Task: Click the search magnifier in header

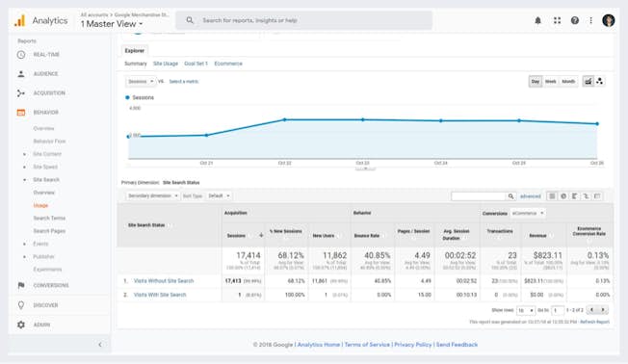Action: (x=190, y=20)
